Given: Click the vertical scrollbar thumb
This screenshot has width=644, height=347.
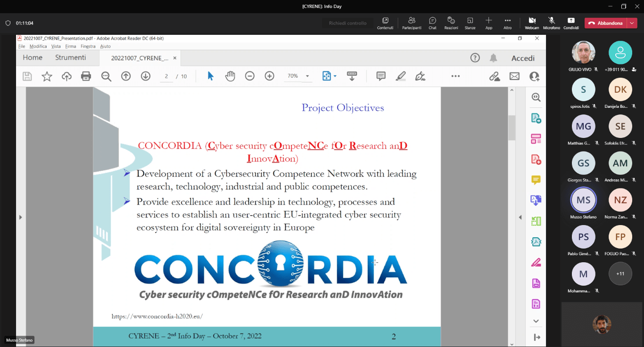Looking at the screenshot, I should point(512,128).
